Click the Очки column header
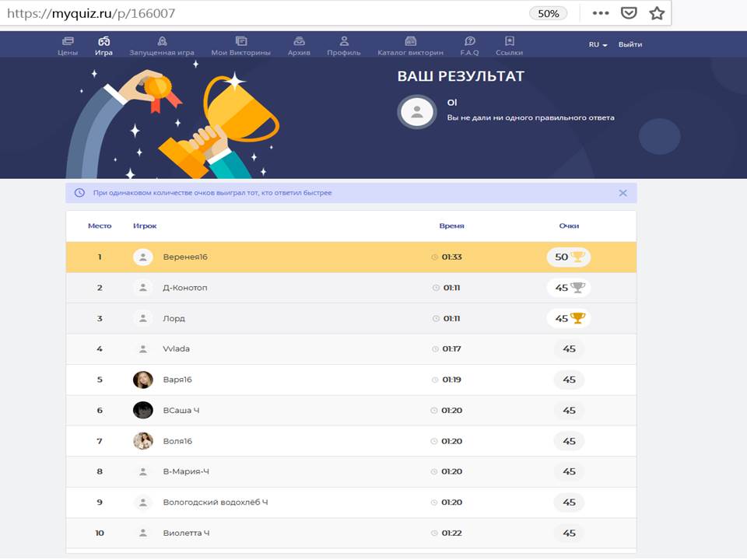Image resolution: width=747 pixels, height=560 pixels. pos(569,226)
